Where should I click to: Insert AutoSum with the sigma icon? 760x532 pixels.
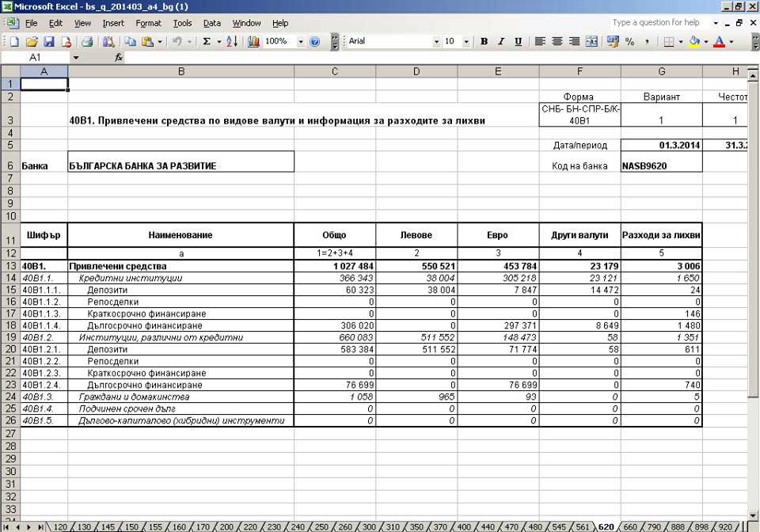pos(207,42)
